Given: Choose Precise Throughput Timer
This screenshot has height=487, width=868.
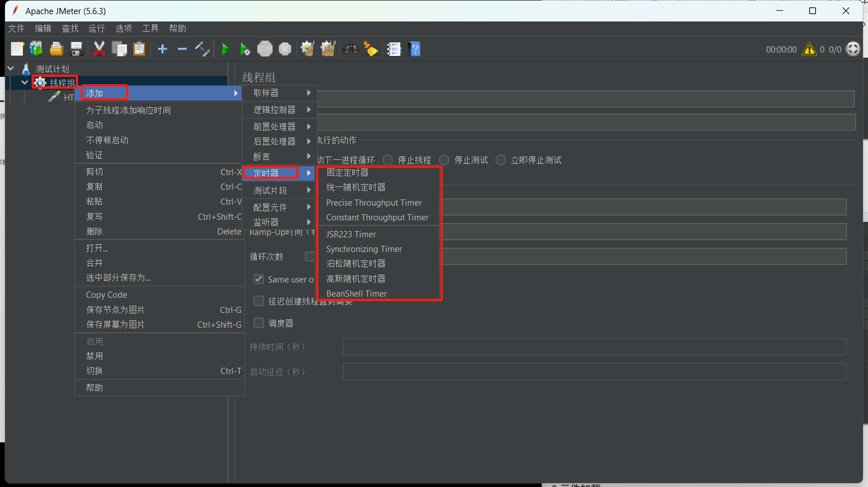Looking at the screenshot, I should (378, 202).
